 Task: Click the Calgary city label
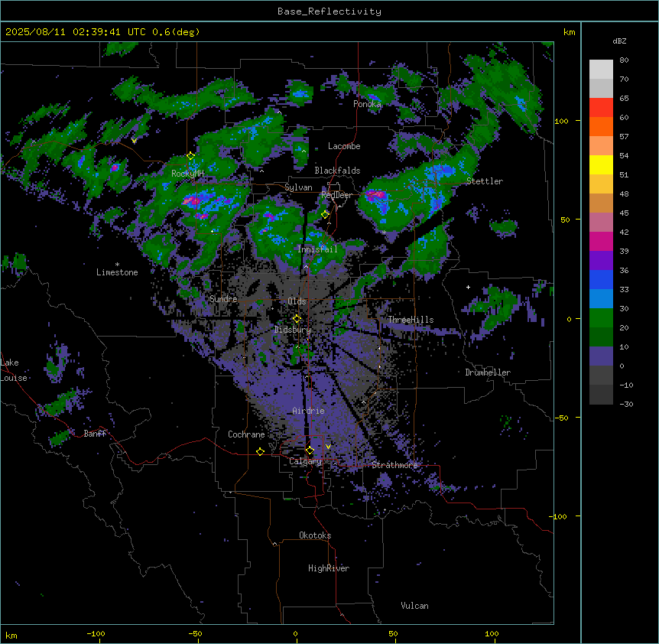(x=305, y=461)
